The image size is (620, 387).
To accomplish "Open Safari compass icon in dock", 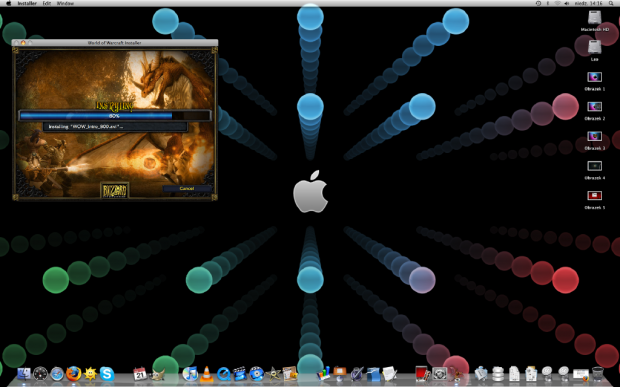I will [x=57, y=374].
